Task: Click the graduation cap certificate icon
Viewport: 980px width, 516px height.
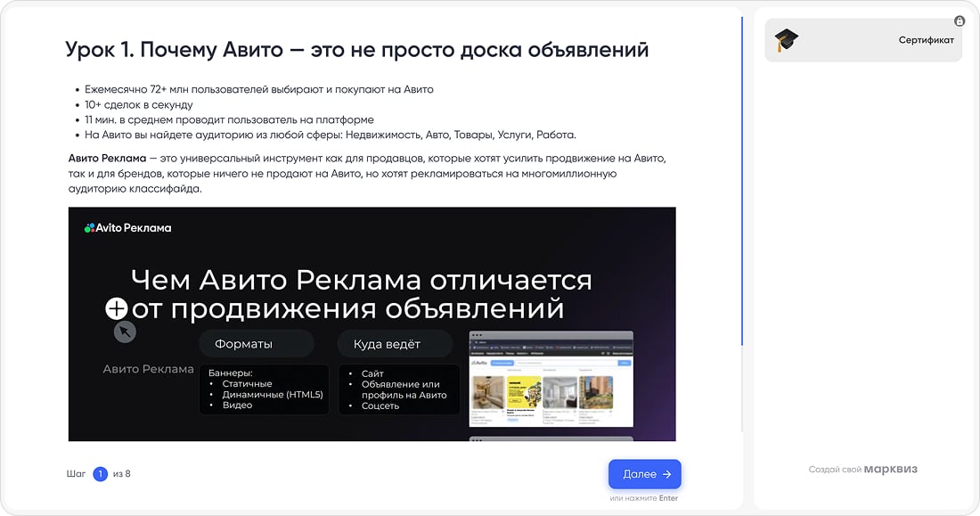Action: tap(787, 40)
